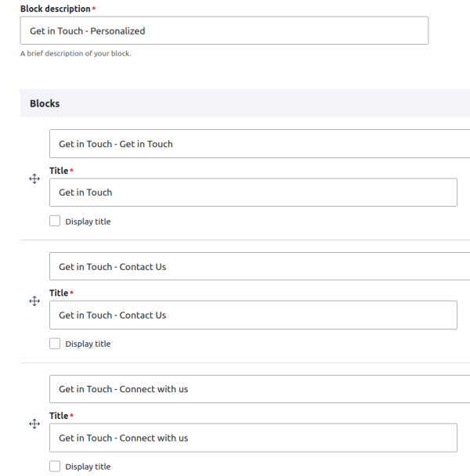Click the move handle beside Contact Us block
This screenshot has width=470, height=476.
[x=34, y=301]
